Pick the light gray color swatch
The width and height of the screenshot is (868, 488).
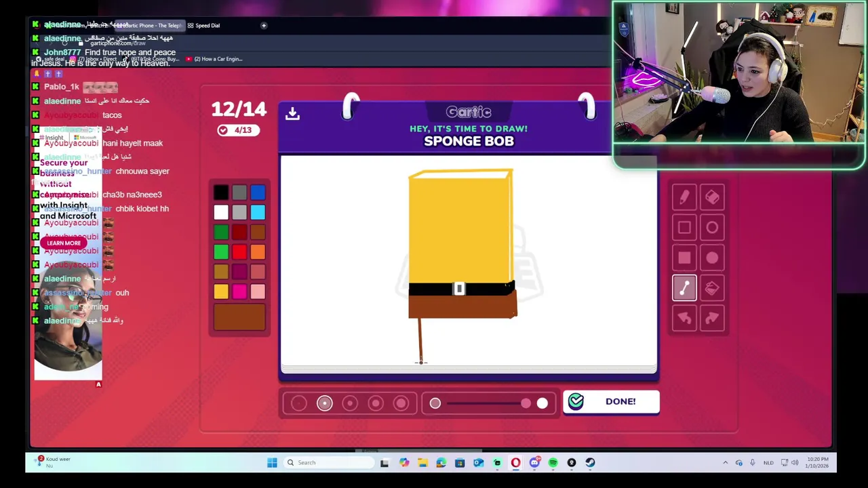[x=239, y=213]
